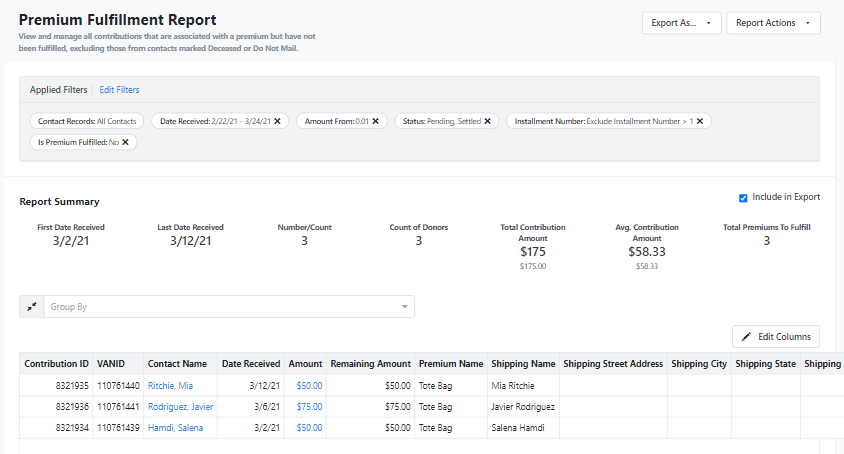Click the Premium Fulfillment Report title
Screen dimensions: 844x454
click(117, 20)
